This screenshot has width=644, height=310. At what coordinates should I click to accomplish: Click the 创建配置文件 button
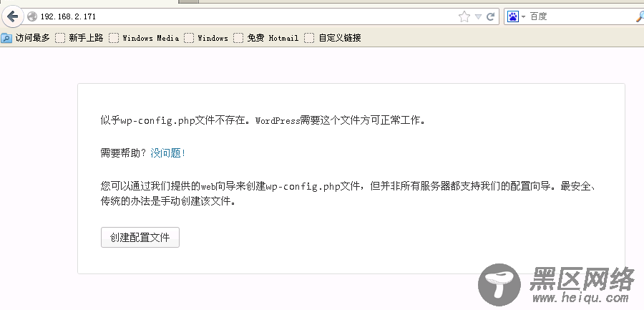click(x=140, y=237)
